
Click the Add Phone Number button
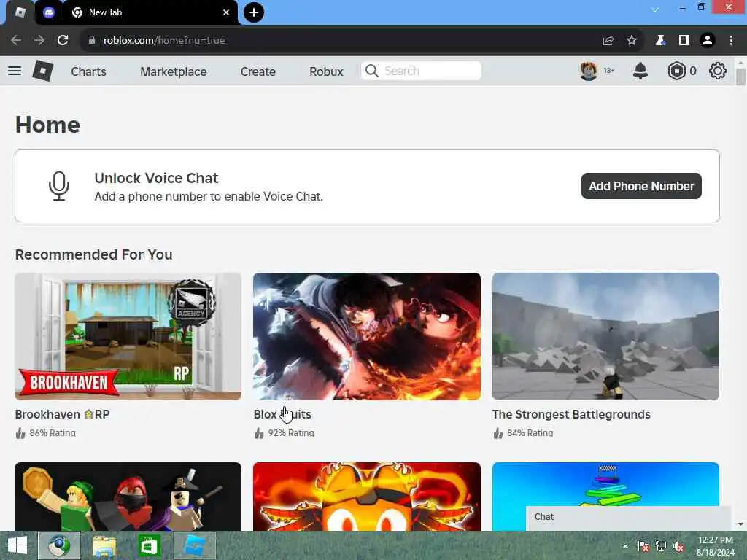641,186
